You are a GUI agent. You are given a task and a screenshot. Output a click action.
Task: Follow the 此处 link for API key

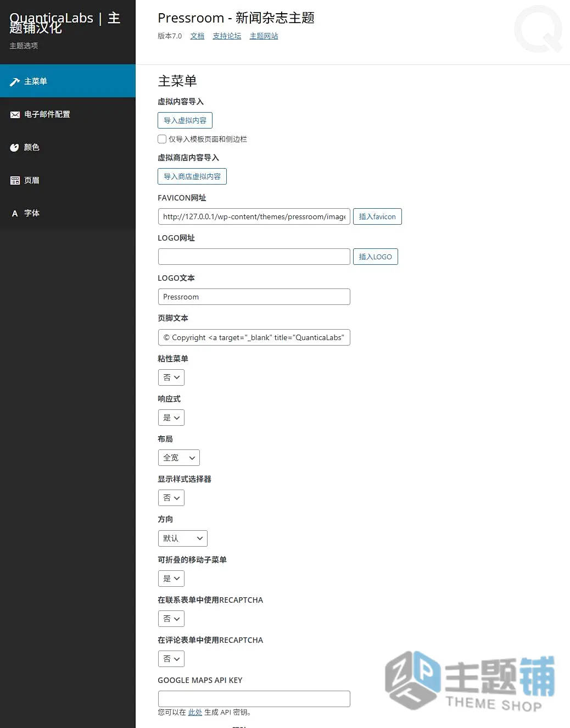[195, 712]
